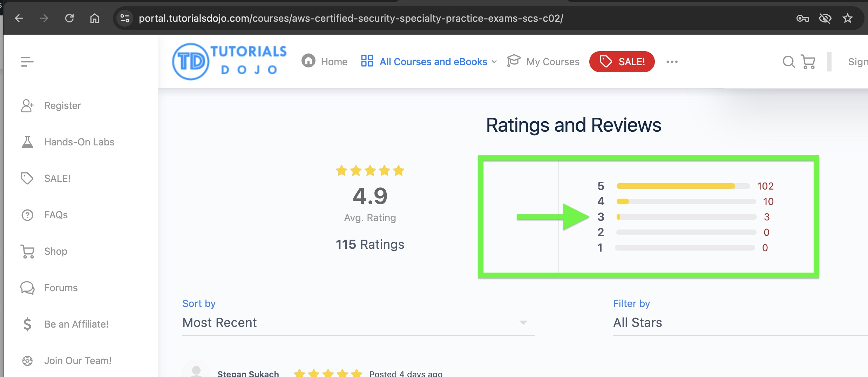Click the 5-star rating bar

pos(683,186)
